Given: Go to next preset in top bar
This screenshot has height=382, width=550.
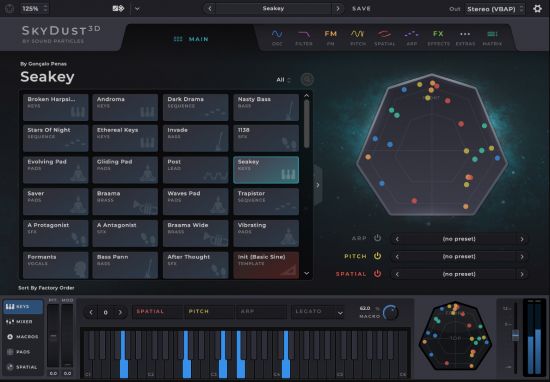Looking at the screenshot, I should [338, 8].
